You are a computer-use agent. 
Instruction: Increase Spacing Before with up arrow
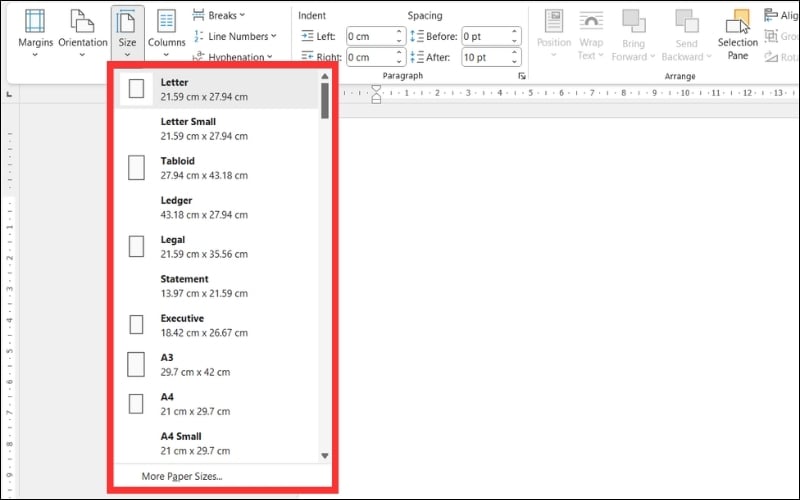(515, 32)
